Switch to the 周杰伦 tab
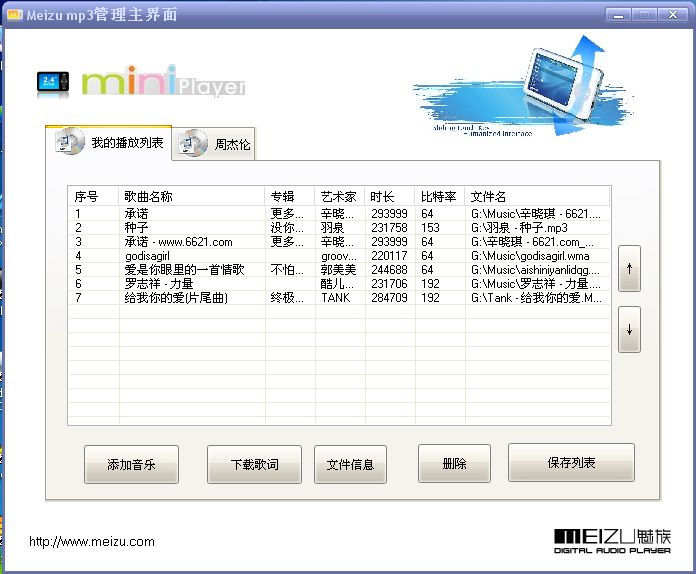 (x=214, y=144)
